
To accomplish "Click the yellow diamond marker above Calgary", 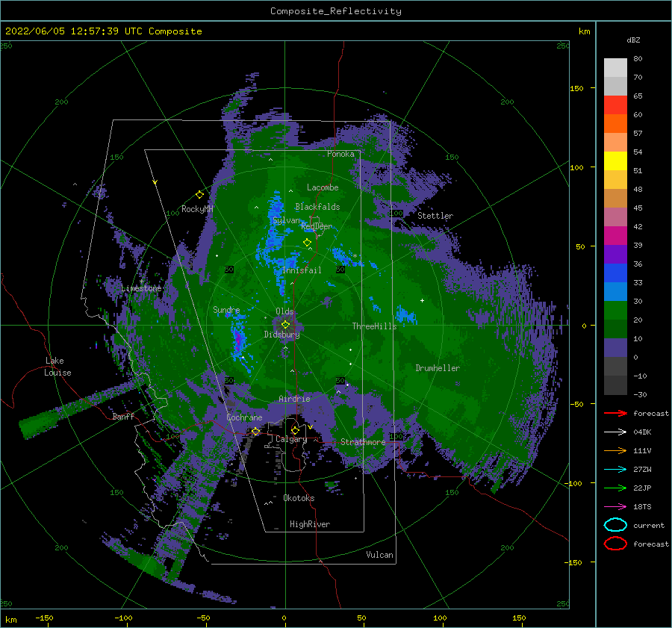I will [295, 429].
